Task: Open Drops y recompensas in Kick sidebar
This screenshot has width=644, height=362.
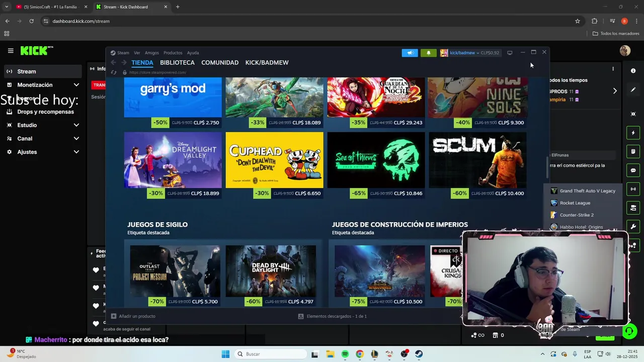Action: pos(43,112)
